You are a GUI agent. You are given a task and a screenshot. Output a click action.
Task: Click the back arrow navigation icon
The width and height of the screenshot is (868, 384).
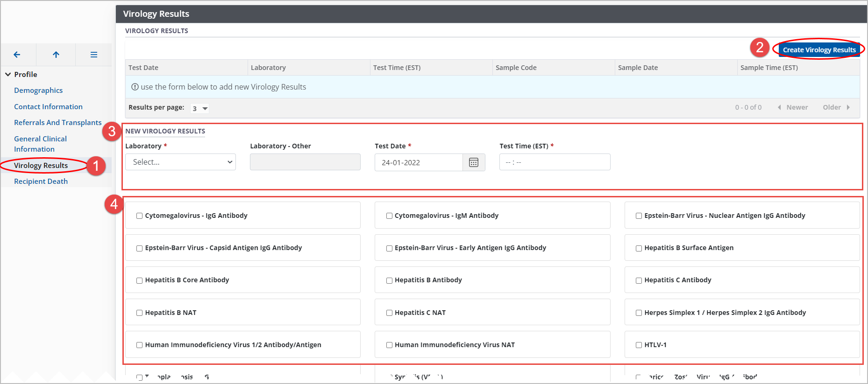click(x=17, y=55)
